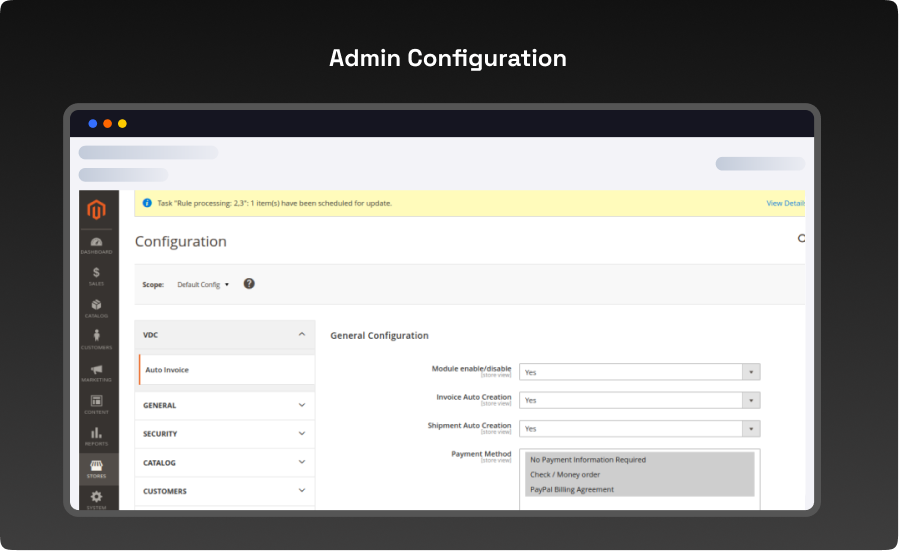Open the Reports bar chart icon

click(96, 435)
